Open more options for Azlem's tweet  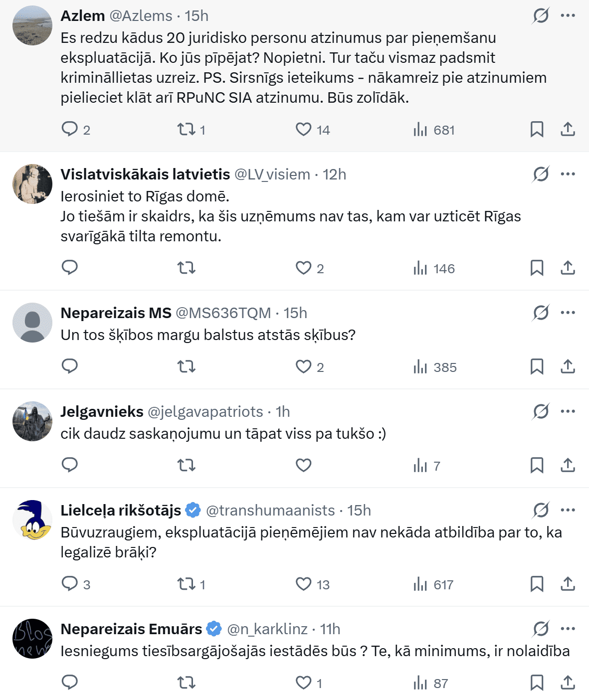pos(568,16)
